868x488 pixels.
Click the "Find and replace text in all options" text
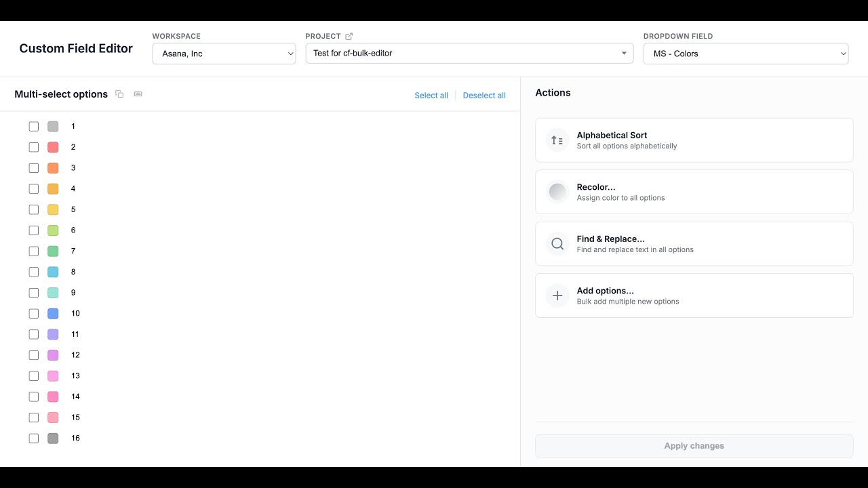[x=635, y=250]
